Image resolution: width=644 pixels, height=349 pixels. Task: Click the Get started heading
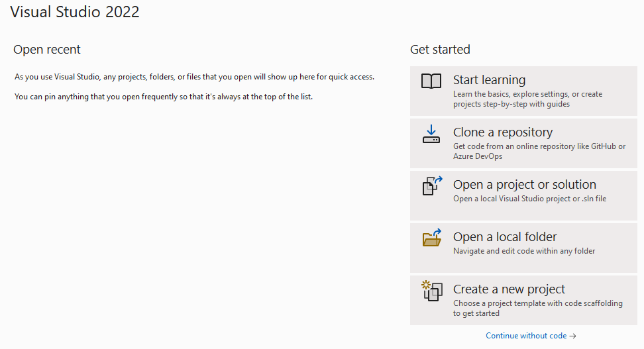click(x=440, y=49)
